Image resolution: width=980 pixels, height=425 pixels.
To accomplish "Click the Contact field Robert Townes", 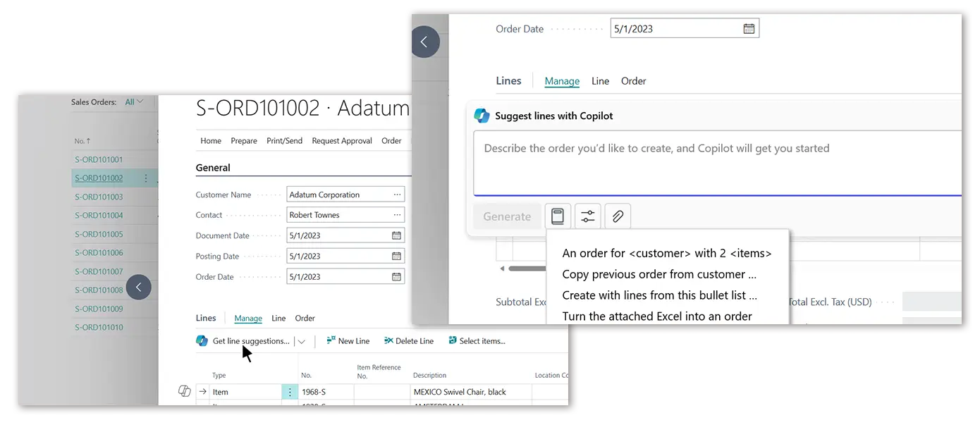I will [x=345, y=215].
